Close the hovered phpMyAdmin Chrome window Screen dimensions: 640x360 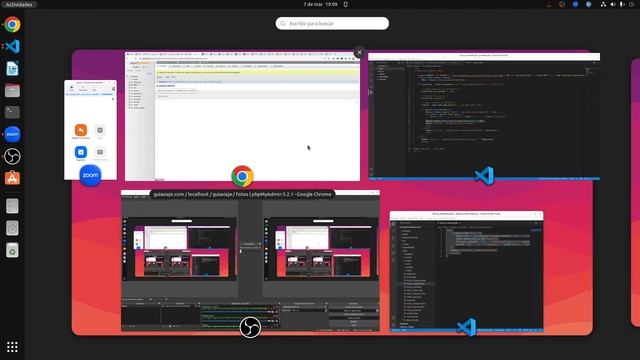click(x=359, y=52)
